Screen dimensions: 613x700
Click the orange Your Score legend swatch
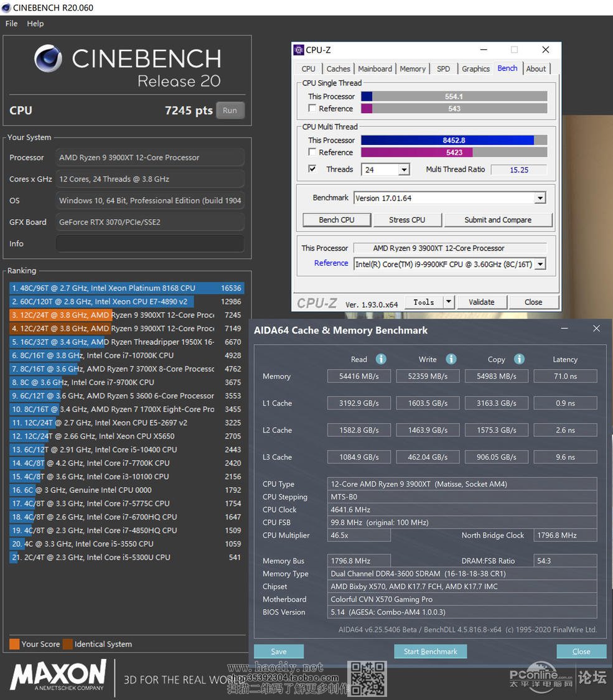[14, 644]
